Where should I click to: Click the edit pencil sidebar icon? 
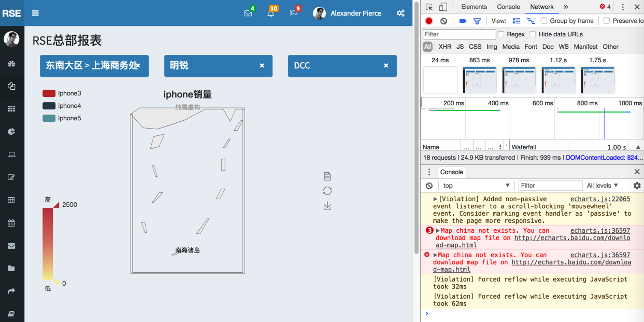point(11,177)
